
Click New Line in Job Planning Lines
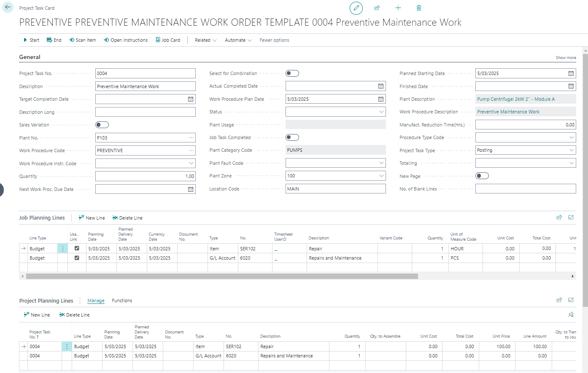(92, 218)
